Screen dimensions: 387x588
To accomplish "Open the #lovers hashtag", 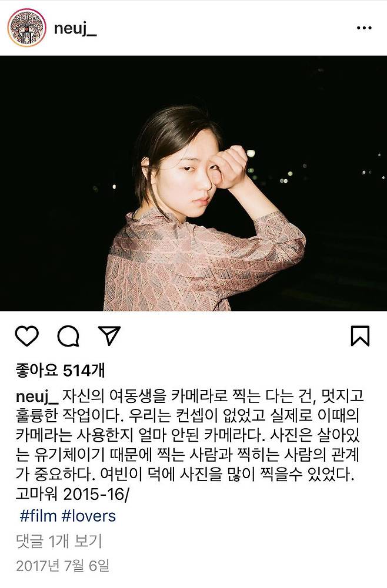I will (x=89, y=516).
